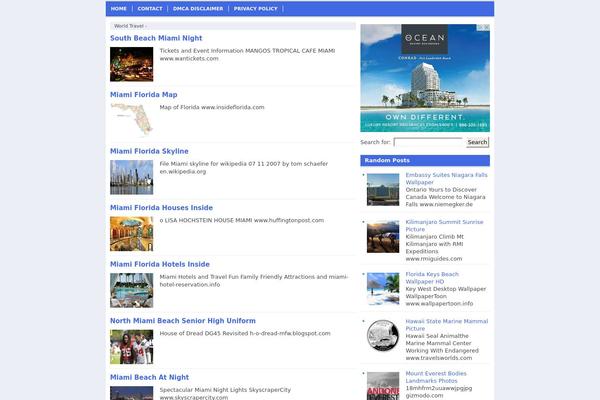600x400 pixels.
Task: Select 'Tickets and Event Information MANGOS TROPICAL CAFE MIAMI'
Action: (247, 51)
